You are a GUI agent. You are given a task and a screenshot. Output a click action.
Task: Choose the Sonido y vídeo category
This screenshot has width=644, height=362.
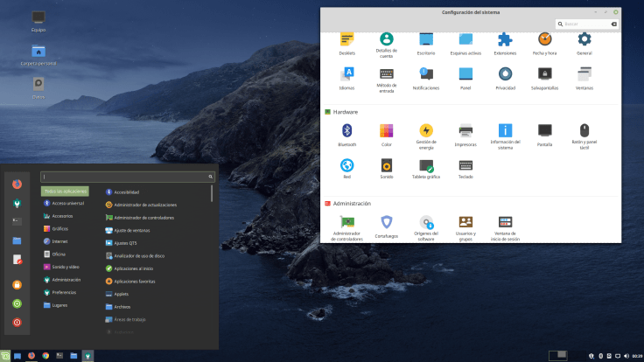point(67,267)
